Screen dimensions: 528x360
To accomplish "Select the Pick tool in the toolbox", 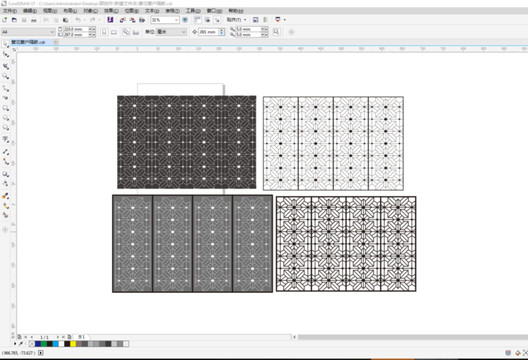I will click(5, 44).
